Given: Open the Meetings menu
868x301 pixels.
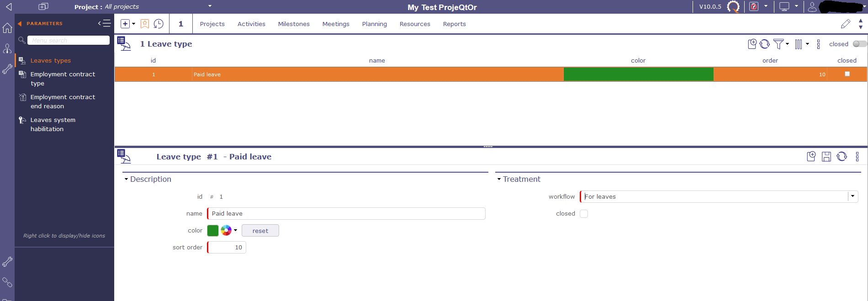Looking at the screenshot, I should point(336,24).
